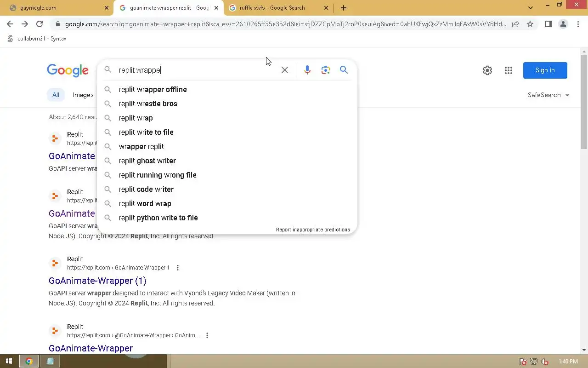
Task: Choose suggestion wrapper replit
Action: [227, 146]
